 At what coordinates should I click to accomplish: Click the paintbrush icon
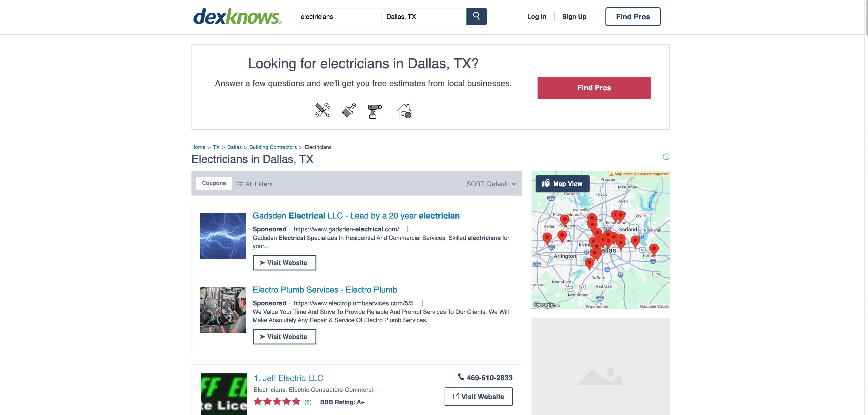(x=349, y=110)
